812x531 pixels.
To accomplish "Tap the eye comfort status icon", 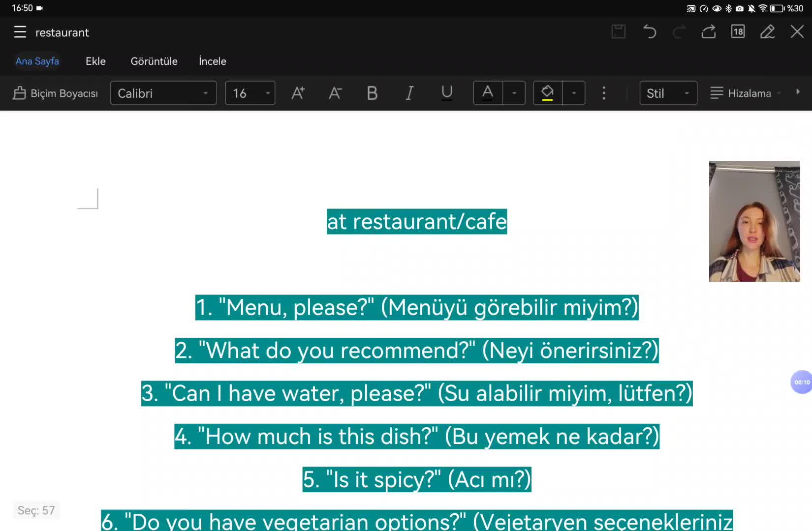I will [717, 8].
